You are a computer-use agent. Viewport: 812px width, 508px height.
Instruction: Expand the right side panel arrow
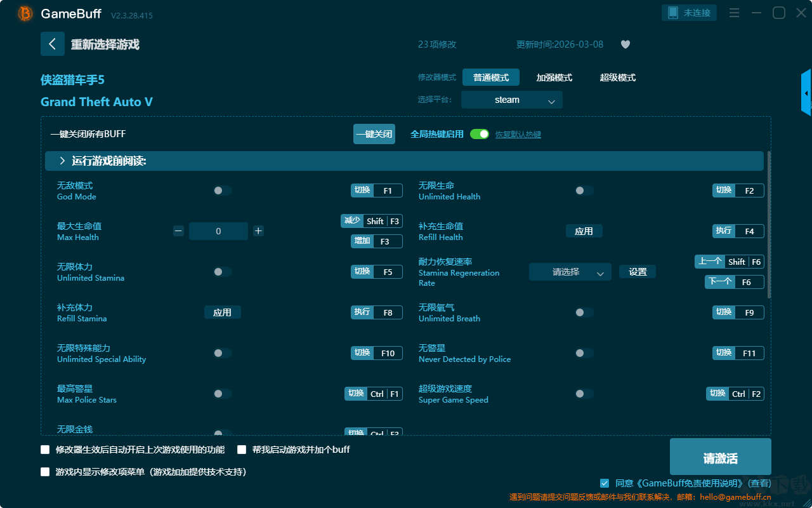tap(806, 93)
